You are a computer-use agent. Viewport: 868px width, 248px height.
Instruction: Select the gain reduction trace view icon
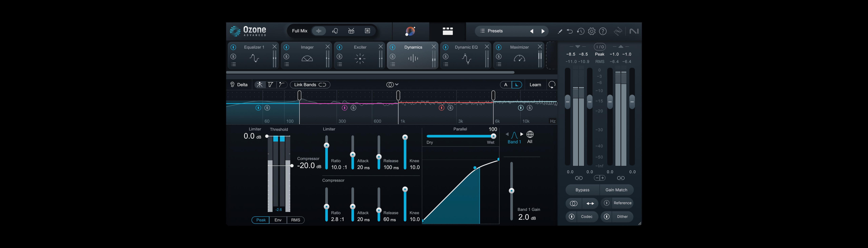coord(259,85)
